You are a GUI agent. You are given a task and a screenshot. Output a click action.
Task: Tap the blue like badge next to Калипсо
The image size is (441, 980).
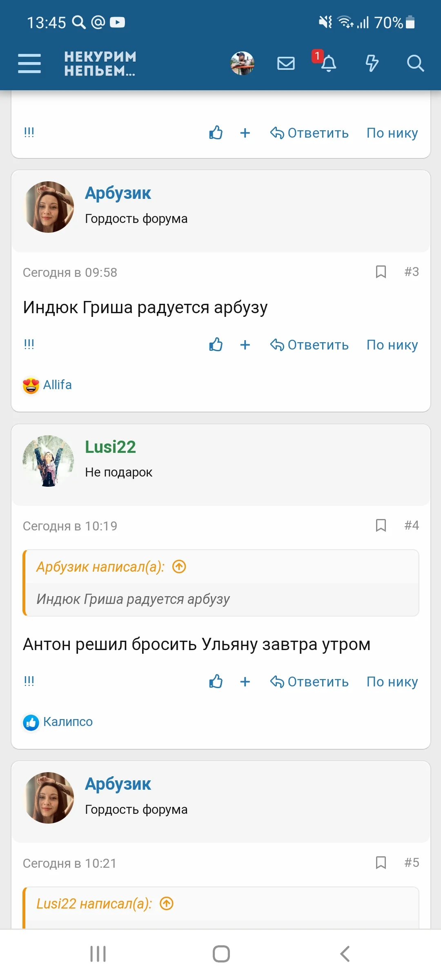pyautogui.click(x=31, y=722)
